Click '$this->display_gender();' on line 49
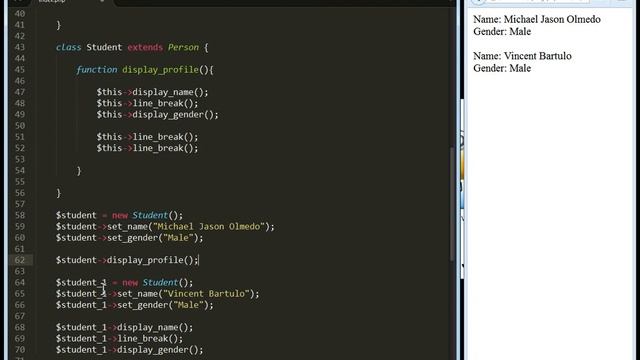Screen dimensions: 640x360 [x=158, y=115]
